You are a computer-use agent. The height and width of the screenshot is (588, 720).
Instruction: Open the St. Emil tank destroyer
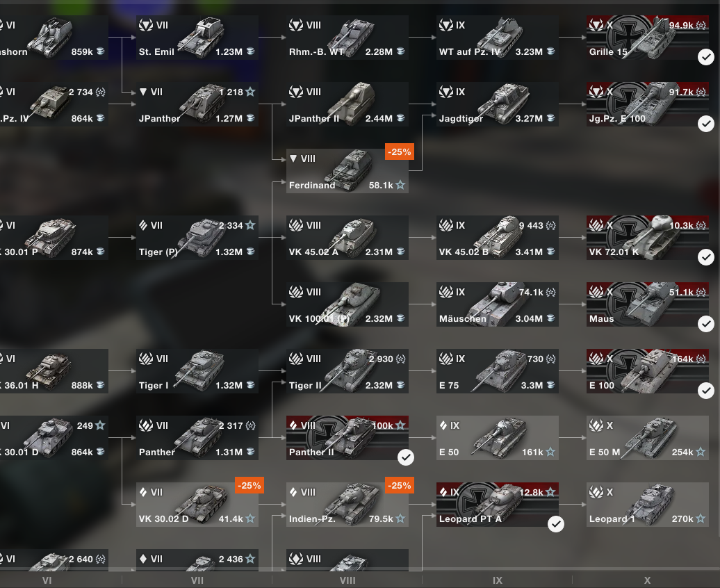[x=197, y=38]
